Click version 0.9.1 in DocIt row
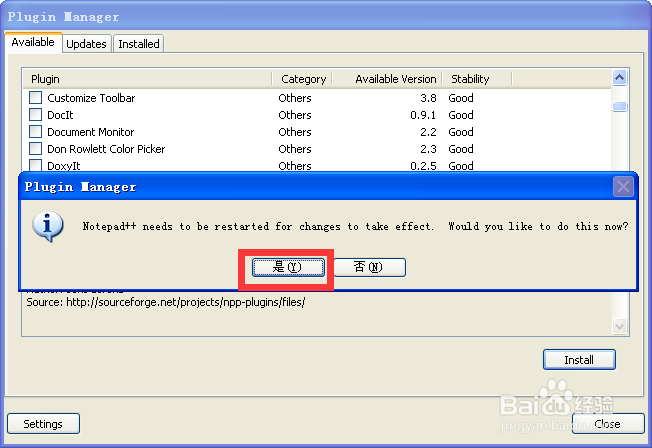 (x=423, y=115)
